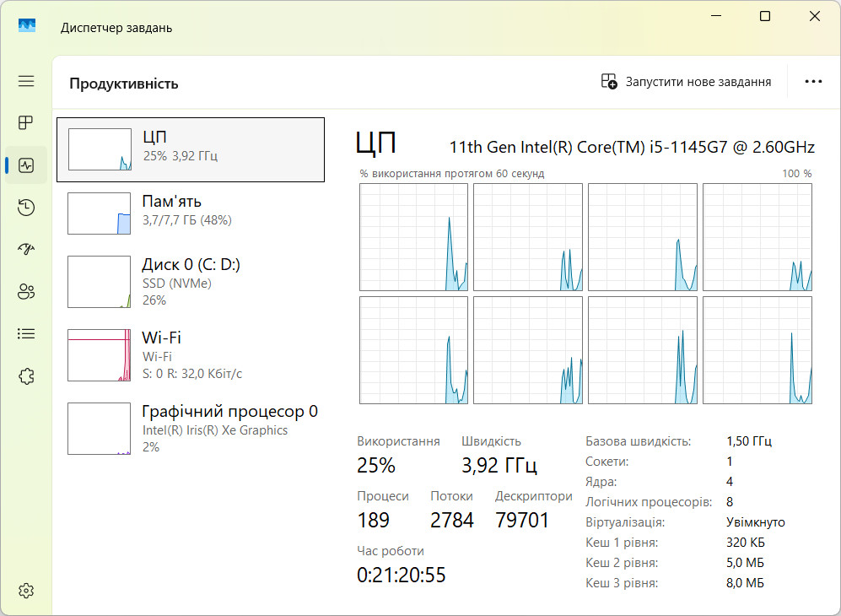Select the Wi-Fi performance entry
This screenshot has height=616, width=841.
click(191, 355)
